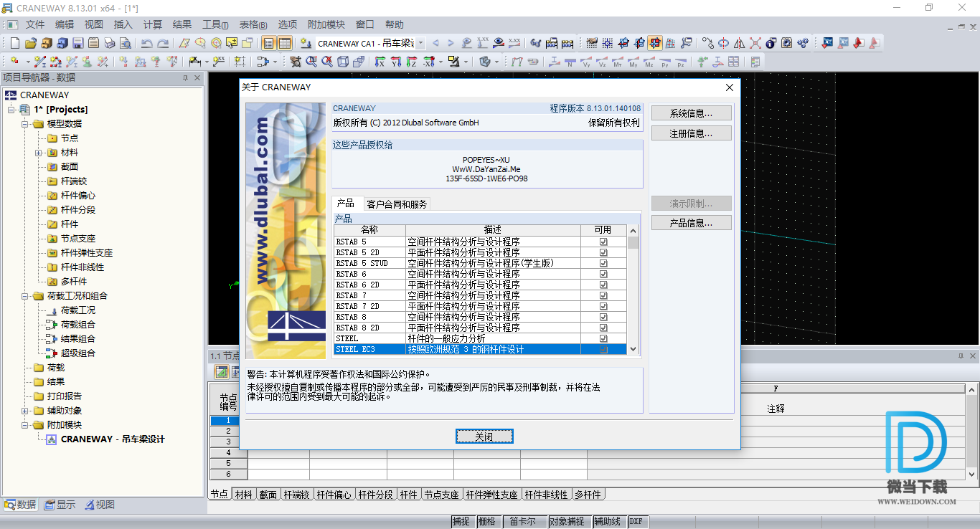Collapse 附加模块 tree folder
This screenshot has height=529, width=980.
[x=24, y=425]
